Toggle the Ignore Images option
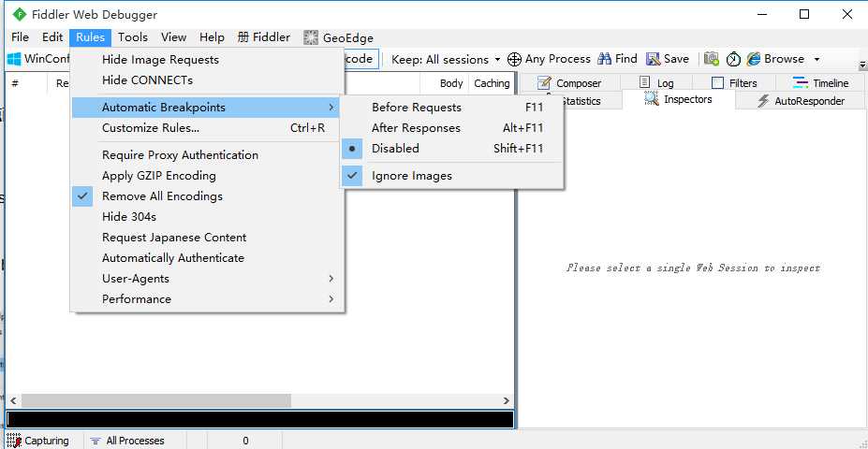 tap(452, 176)
